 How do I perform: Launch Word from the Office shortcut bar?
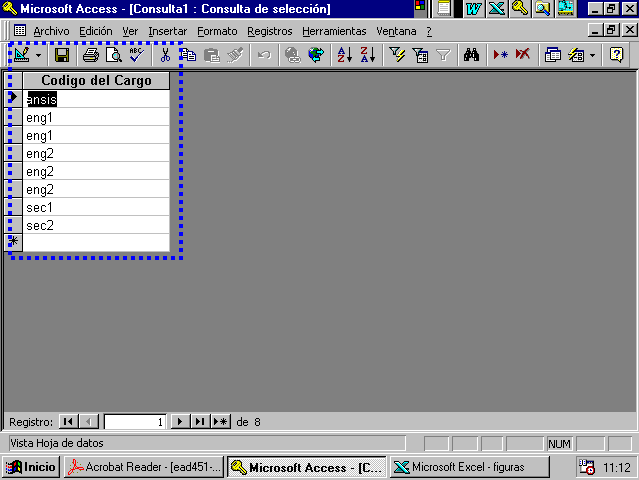474,9
